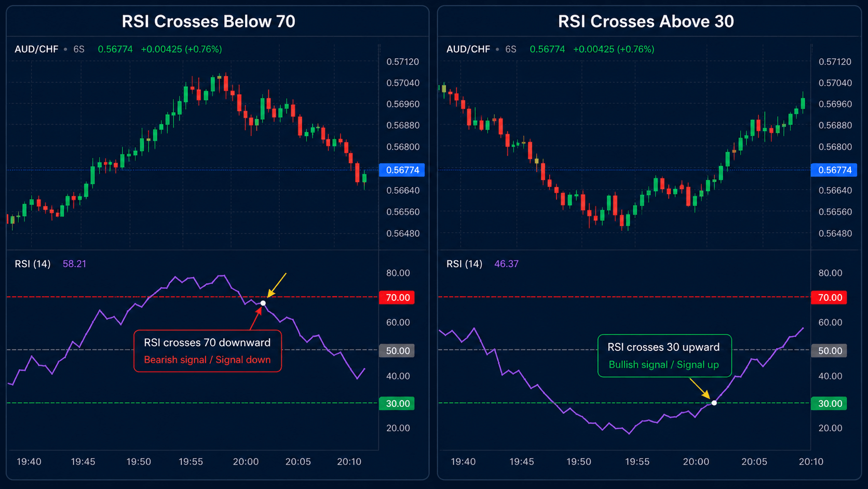Select the AUD/CHF symbol in the Above 30 chart
This screenshot has width=868, height=489.
468,49
